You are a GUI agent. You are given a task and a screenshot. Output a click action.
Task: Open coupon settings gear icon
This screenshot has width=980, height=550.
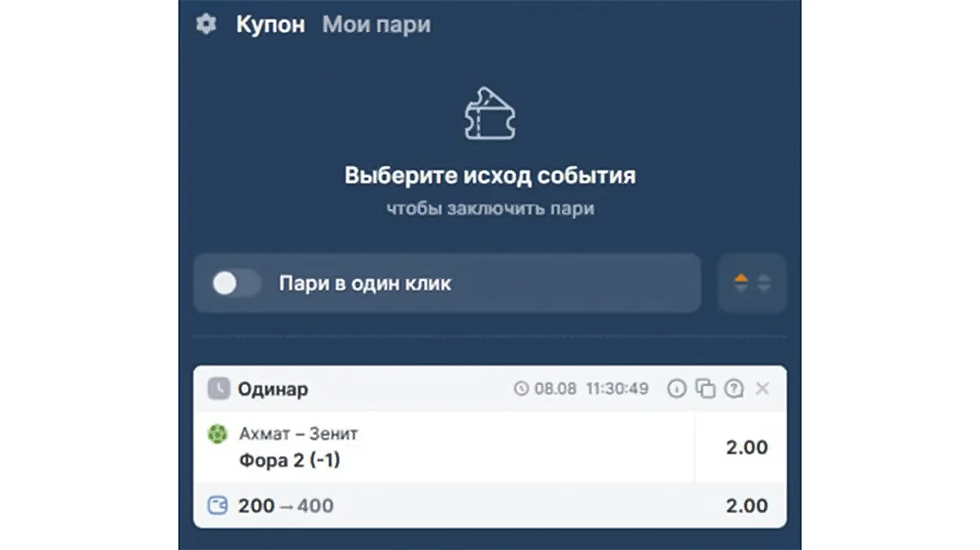(206, 24)
